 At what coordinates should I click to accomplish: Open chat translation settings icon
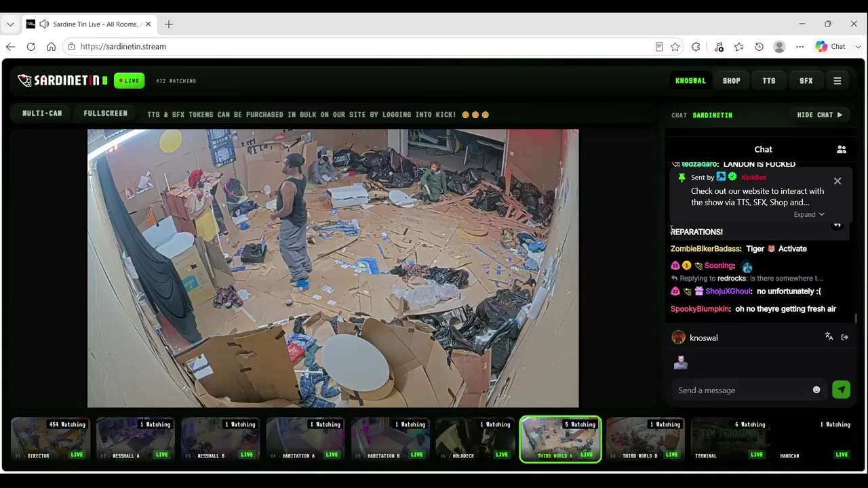click(x=829, y=337)
